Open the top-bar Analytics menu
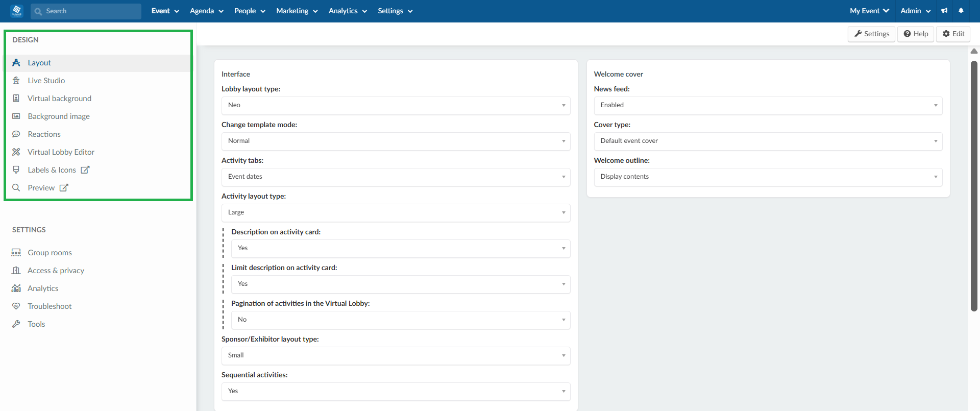980x411 pixels. pyautogui.click(x=348, y=11)
